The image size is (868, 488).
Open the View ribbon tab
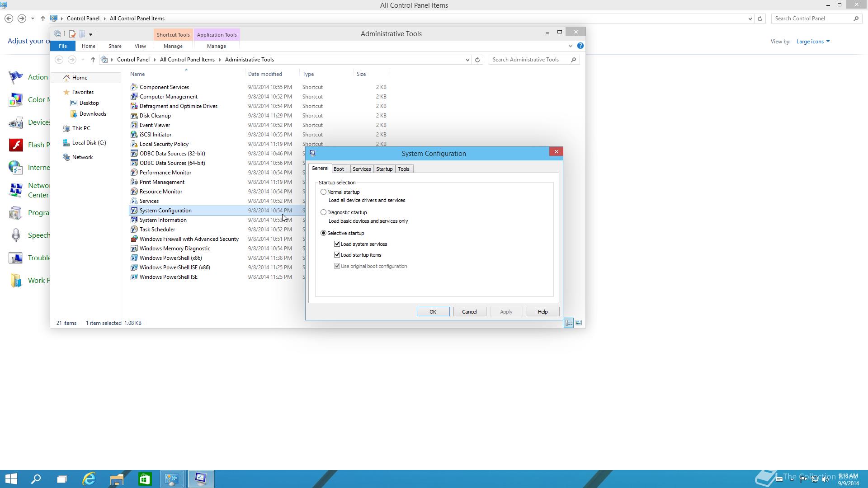pos(140,46)
